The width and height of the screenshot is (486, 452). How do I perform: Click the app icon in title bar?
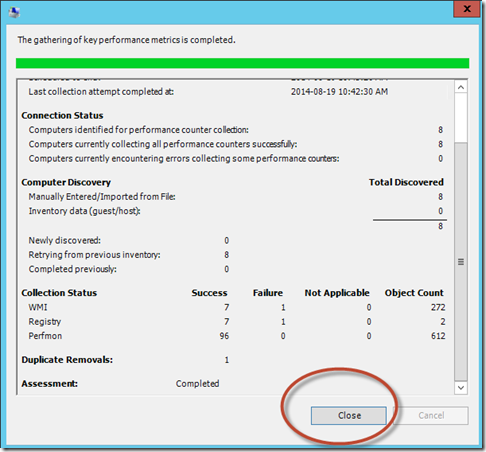pos(14,12)
